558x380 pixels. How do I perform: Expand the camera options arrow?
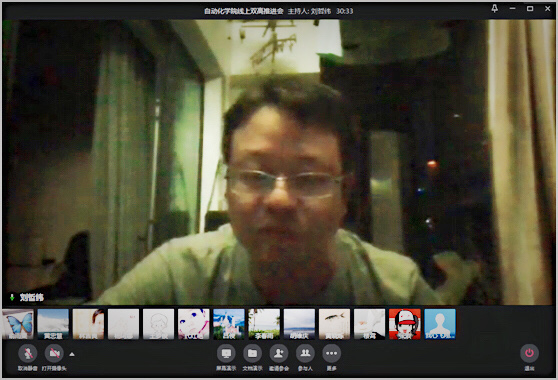[x=72, y=354]
